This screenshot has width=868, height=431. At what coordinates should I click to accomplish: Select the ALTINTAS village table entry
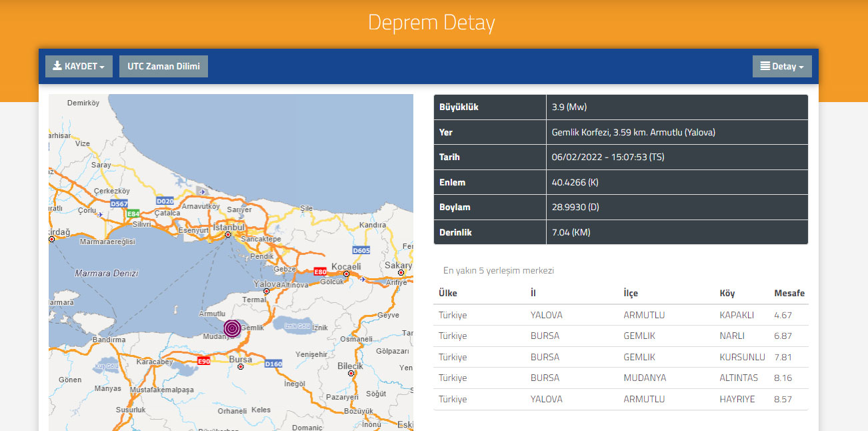(x=739, y=378)
